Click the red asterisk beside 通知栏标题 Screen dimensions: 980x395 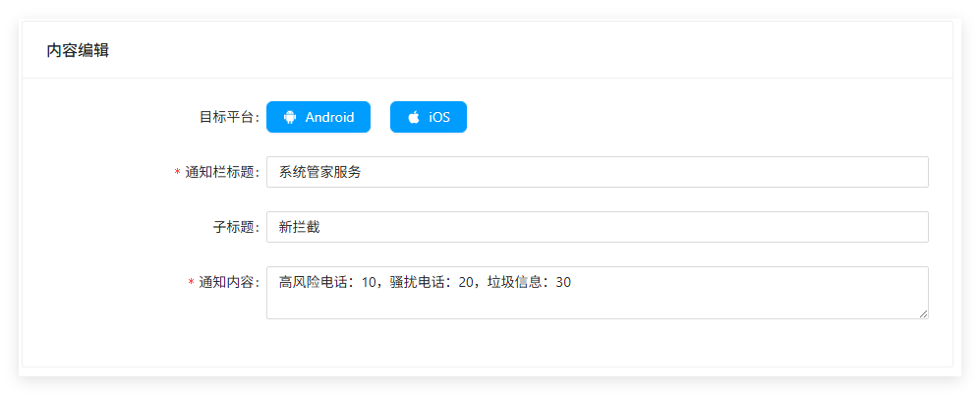[177, 173]
